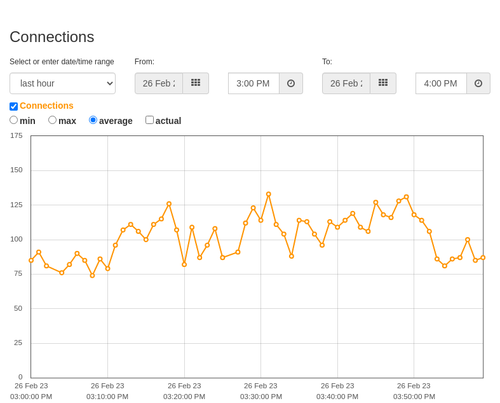Viewport: 500px width, 403px height.
Task: Click the last data point on the chart
Action: 483,258
